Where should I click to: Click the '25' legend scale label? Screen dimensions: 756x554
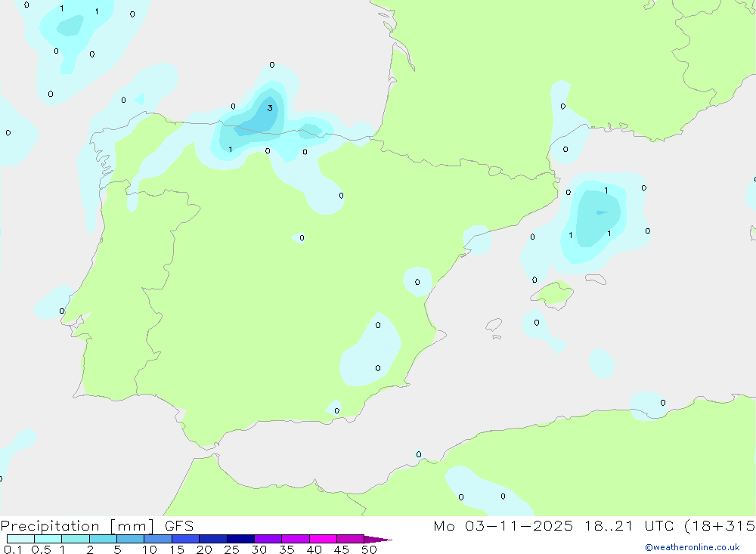[x=232, y=549]
